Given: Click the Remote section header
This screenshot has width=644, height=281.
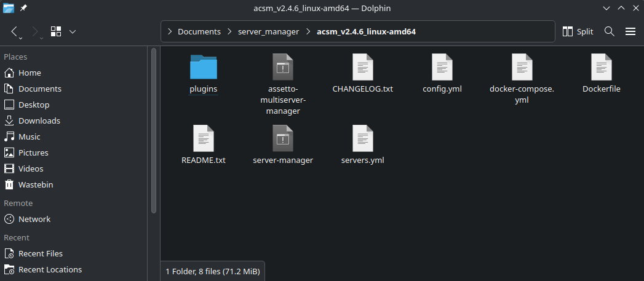Looking at the screenshot, I should tap(18, 203).
